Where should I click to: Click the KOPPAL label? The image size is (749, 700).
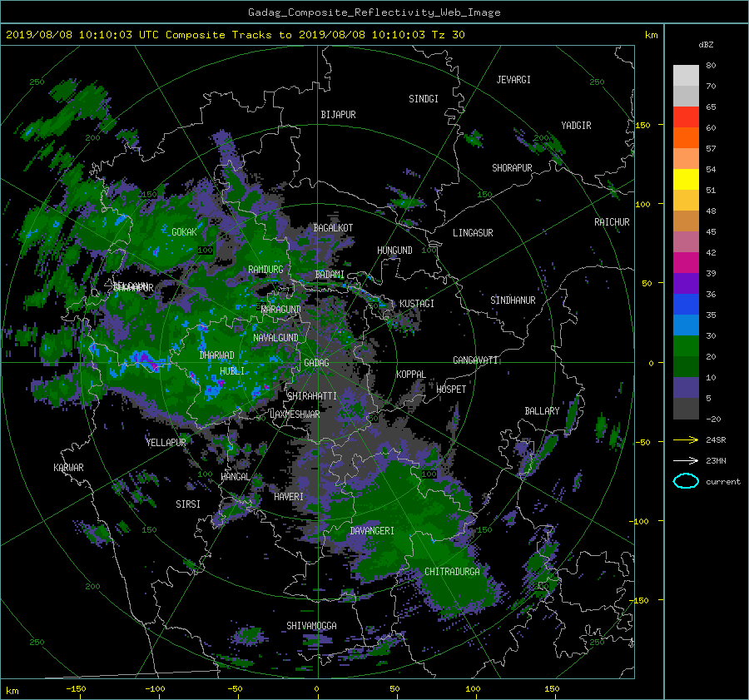411,374
